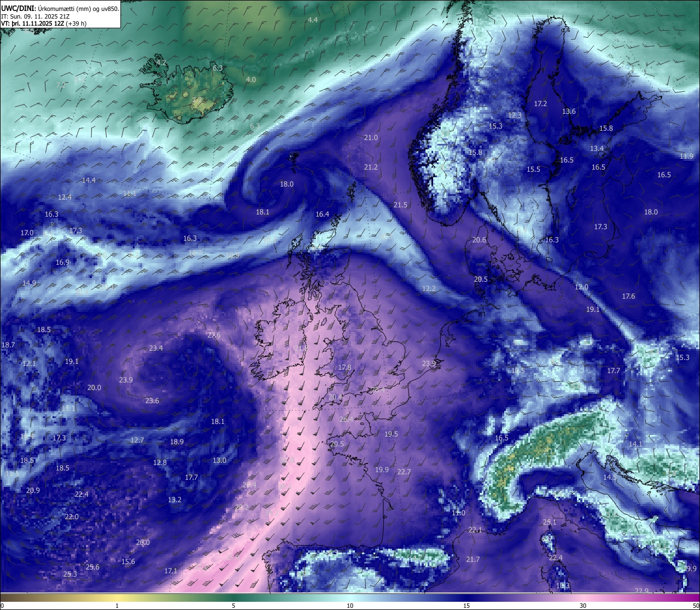Click the 12.8 value in the Atlantic

click(160, 463)
